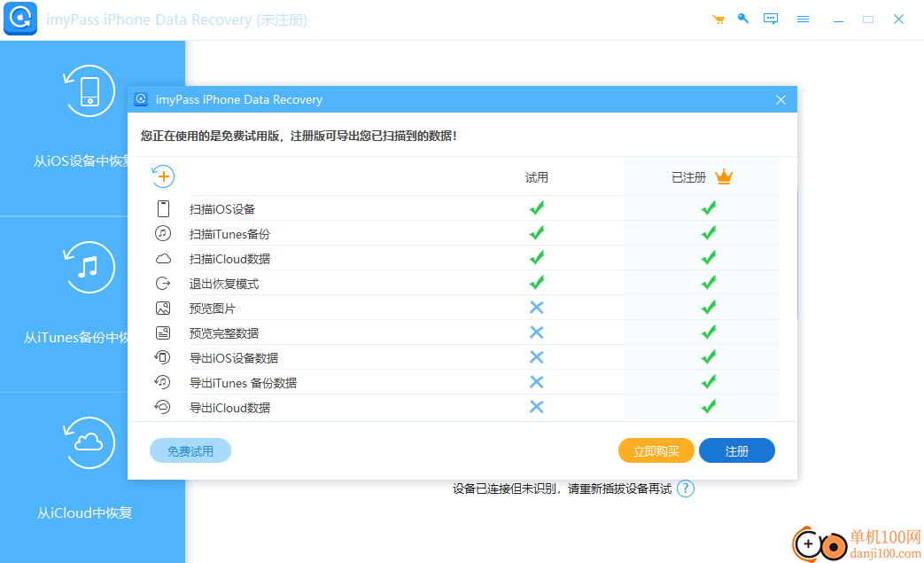Click the 预览图片 row label
This screenshot has height=563, width=924.
pos(212,309)
